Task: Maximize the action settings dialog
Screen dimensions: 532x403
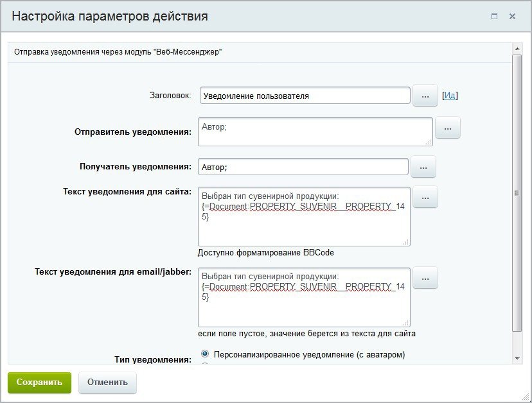Action: click(x=494, y=17)
